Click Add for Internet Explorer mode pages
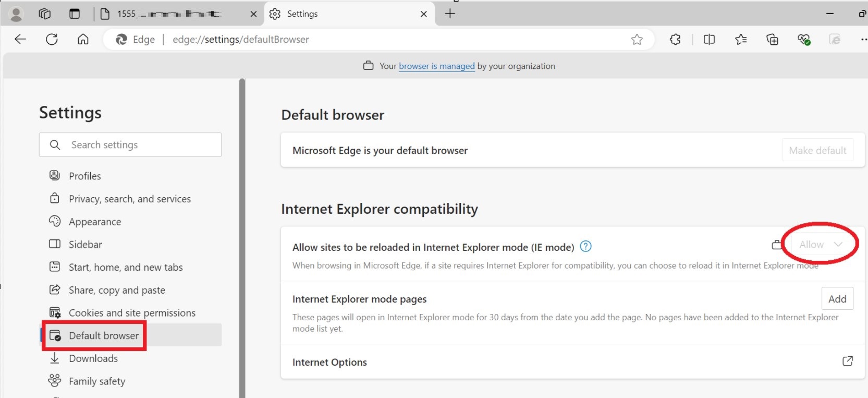Viewport: 868px width, 398px height. [x=837, y=299]
